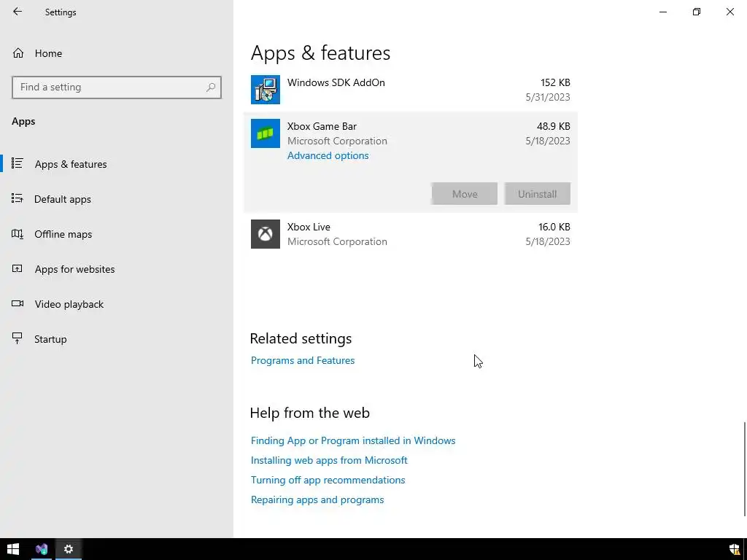Open the Home page icon
747x560 pixels.
point(18,52)
